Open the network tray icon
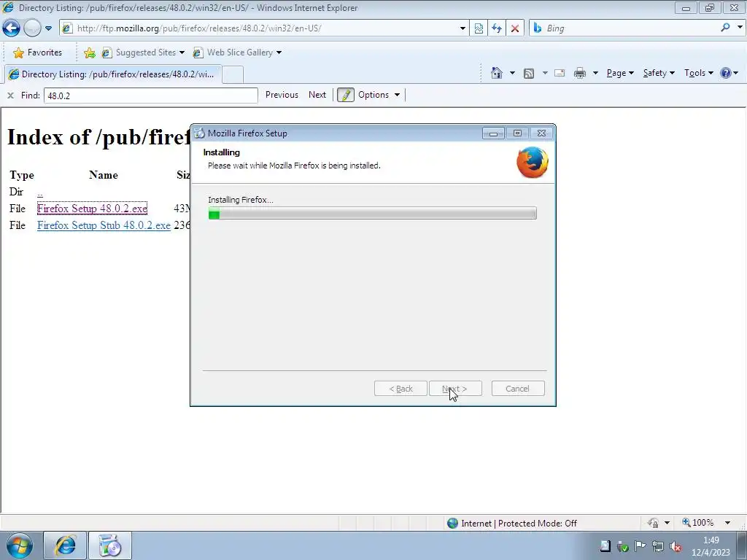The width and height of the screenshot is (747, 560). [x=658, y=546]
